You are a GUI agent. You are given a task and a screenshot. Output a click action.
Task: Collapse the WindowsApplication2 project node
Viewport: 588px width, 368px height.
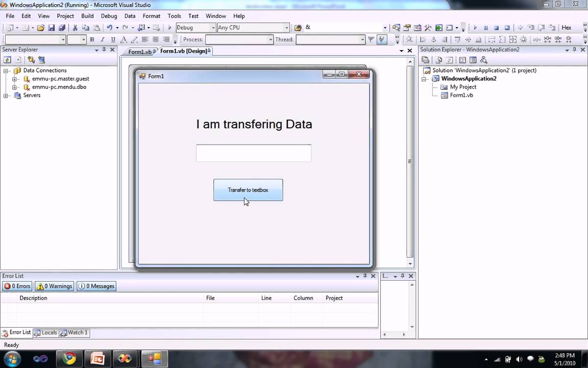pyautogui.click(x=424, y=79)
